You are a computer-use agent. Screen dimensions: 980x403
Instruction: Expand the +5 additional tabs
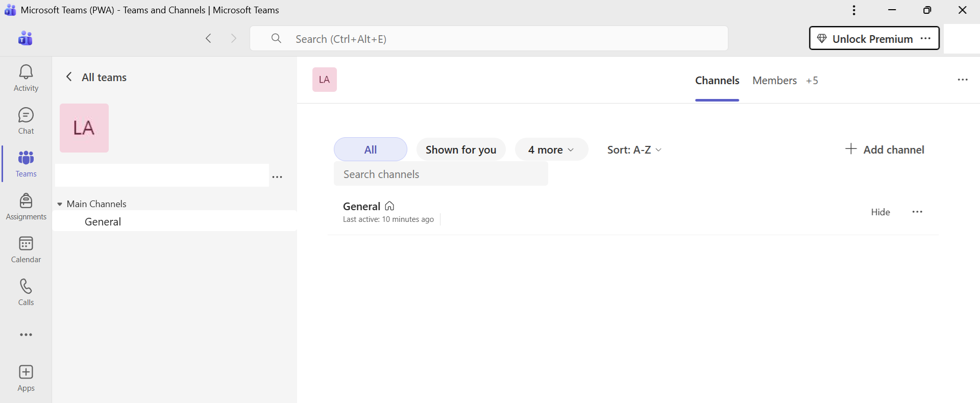(812, 81)
